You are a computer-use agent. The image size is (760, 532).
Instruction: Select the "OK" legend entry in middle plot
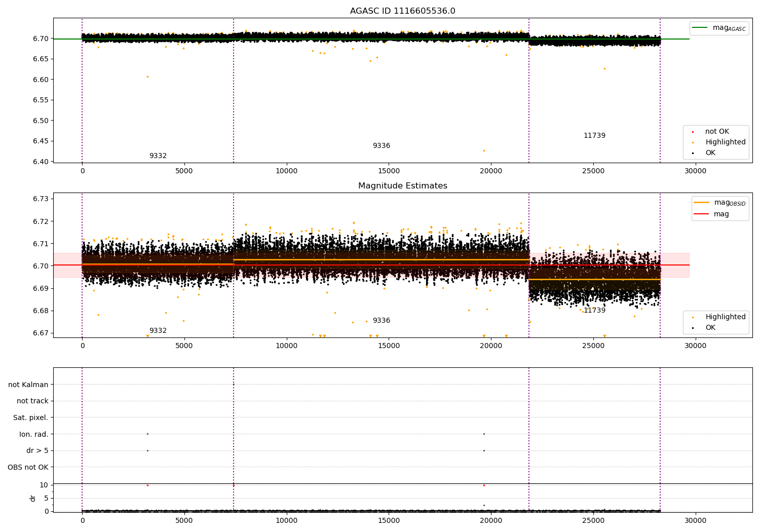(704, 328)
